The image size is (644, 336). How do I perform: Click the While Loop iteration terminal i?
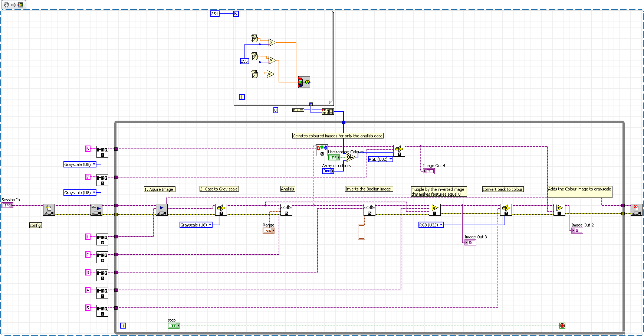click(x=123, y=326)
